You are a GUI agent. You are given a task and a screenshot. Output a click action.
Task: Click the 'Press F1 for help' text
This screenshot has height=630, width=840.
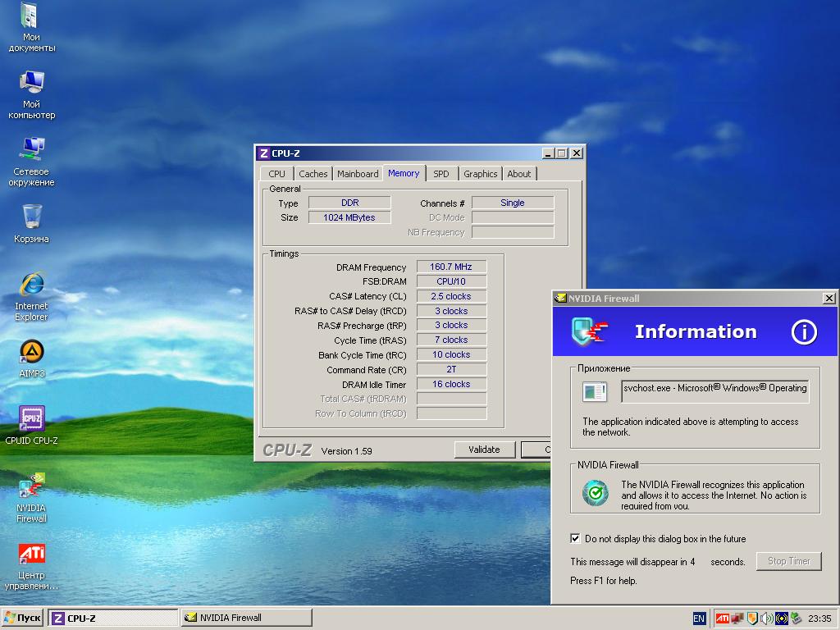pyautogui.click(x=604, y=581)
